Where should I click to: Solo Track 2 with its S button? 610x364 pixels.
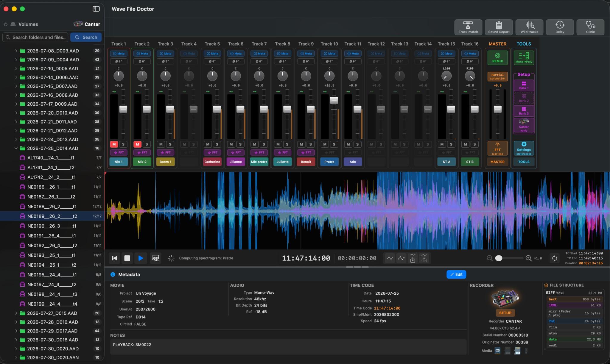pos(147,144)
